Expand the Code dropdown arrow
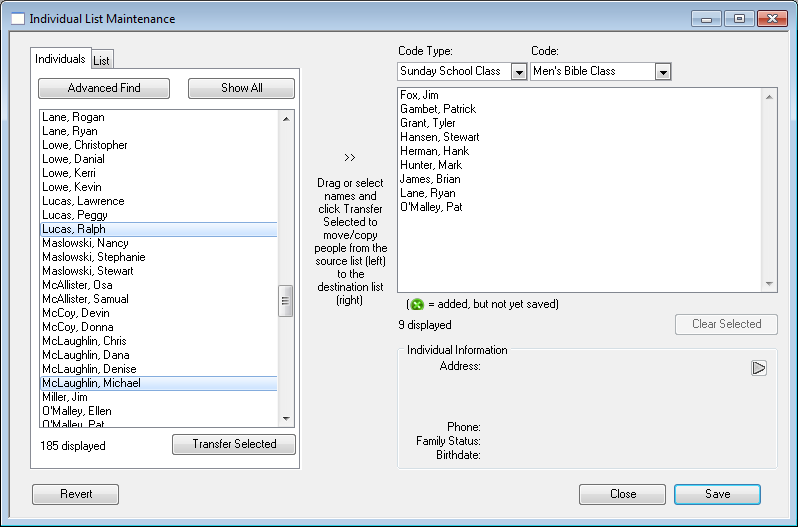The height and width of the screenshot is (527, 798). pyautogui.click(x=662, y=72)
